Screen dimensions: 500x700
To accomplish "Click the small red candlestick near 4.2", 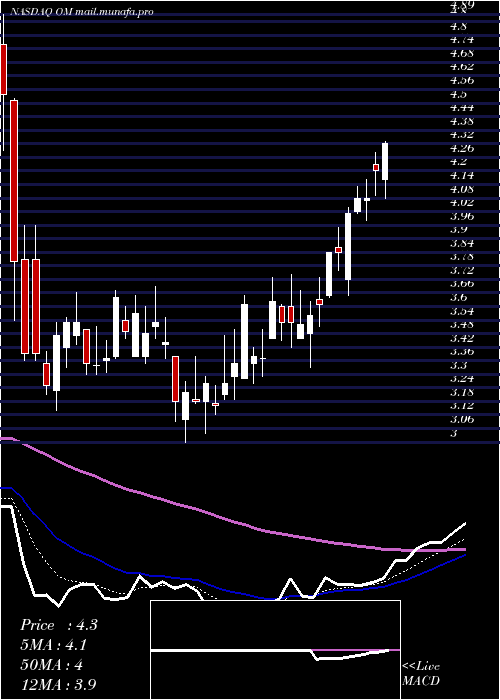I will coord(376,167).
